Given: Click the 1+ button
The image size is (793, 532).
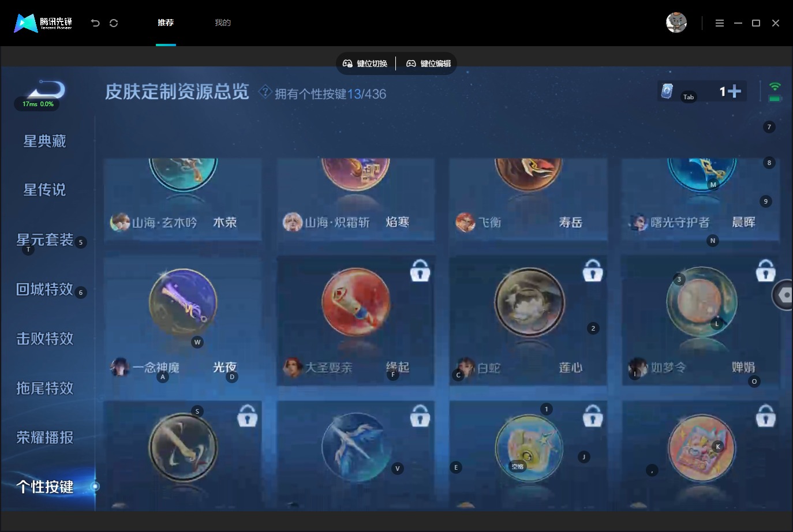Looking at the screenshot, I should 730,91.
